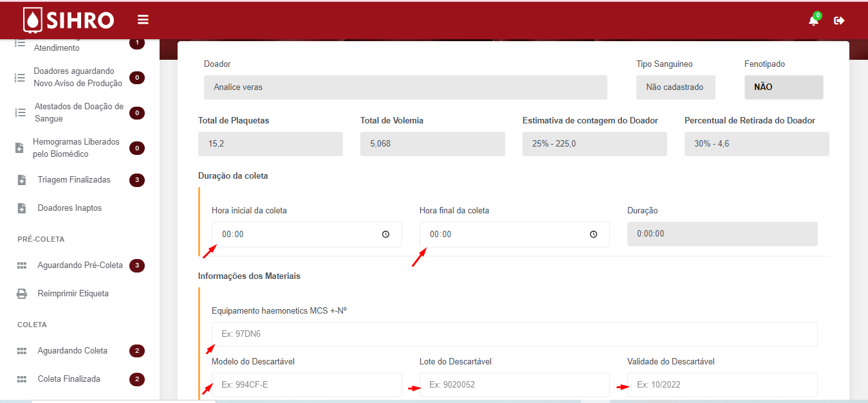Click the Doadores Inaptos file icon
Viewport: 868px width, 403px height.
tap(21, 208)
